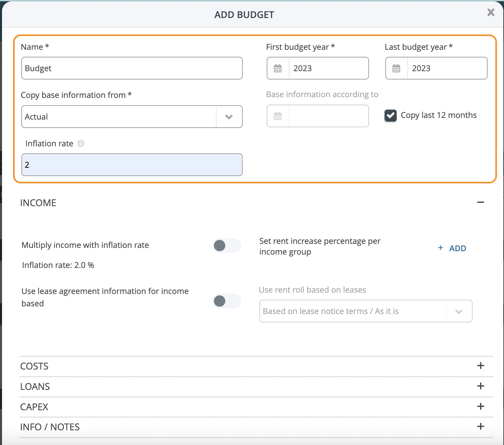Open the rent roll based on leases dropdown
504x445 pixels.
pos(366,311)
